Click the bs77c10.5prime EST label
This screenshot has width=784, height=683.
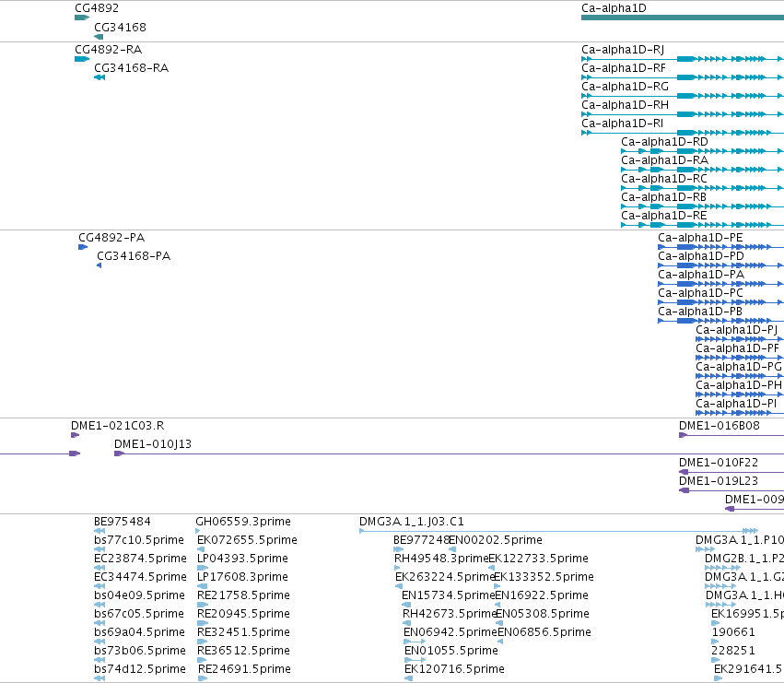click(x=139, y=540)
